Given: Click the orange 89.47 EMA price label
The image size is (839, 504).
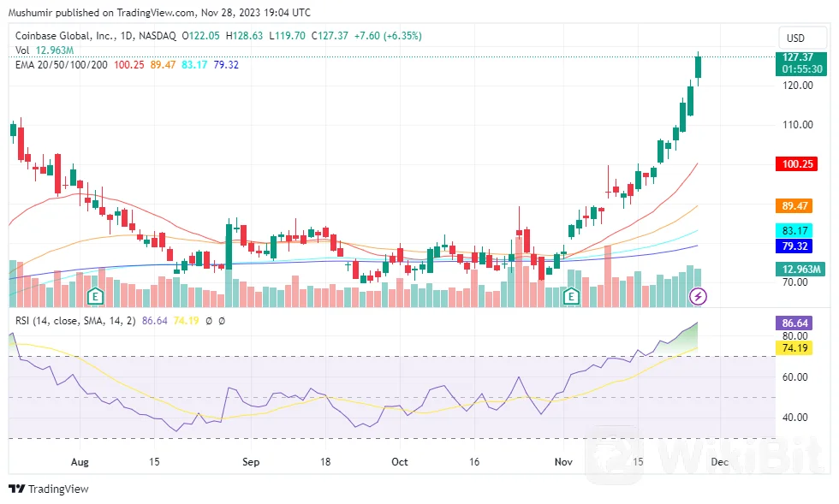Looking at the screenshot, I should (796, 206).
